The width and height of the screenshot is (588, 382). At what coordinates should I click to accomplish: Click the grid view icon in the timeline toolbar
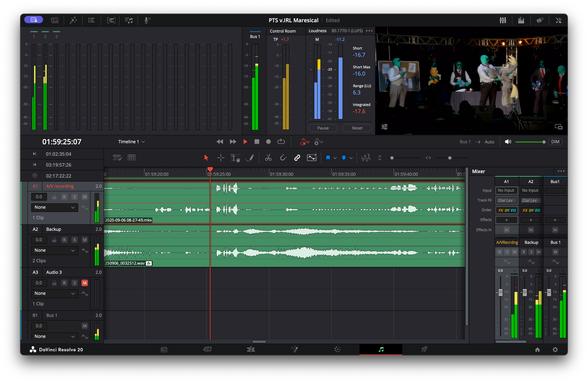(x=131, y=157)
